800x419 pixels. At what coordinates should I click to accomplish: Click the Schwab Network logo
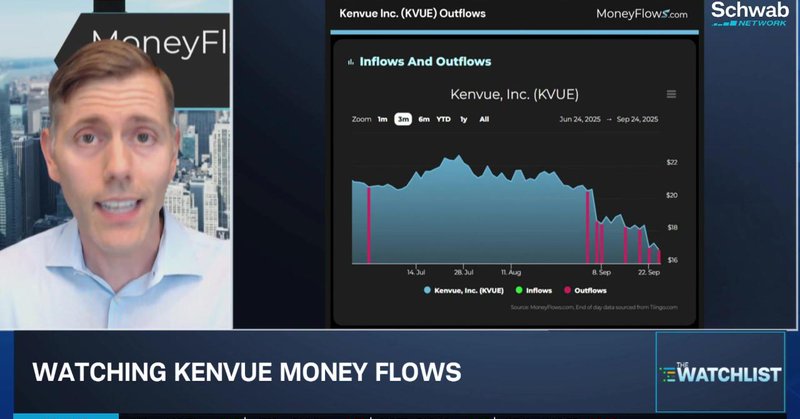[x=749, y=14]
